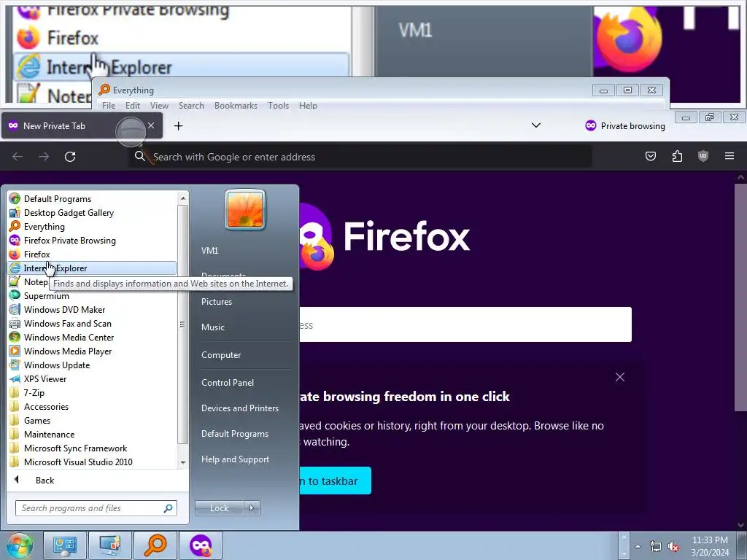Click the search box on Firefox page
Screen dimensions: 747x560
(x=465, y=324)
